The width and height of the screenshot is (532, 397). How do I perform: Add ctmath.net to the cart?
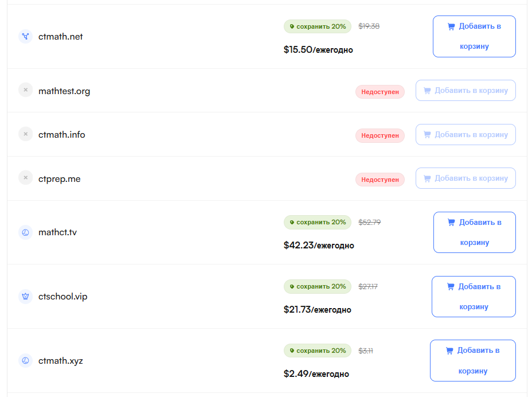click(474, 36)
